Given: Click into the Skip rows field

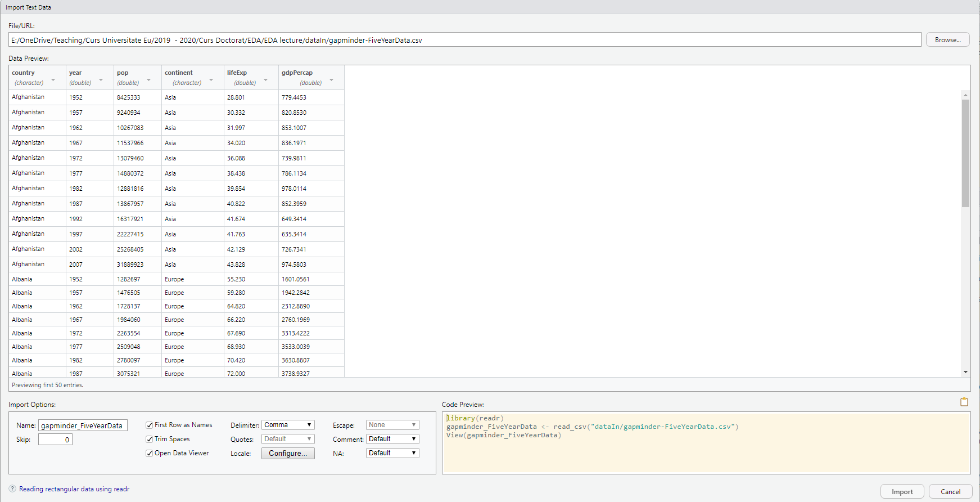Looking at the screenshot, I should coord(55,440).
